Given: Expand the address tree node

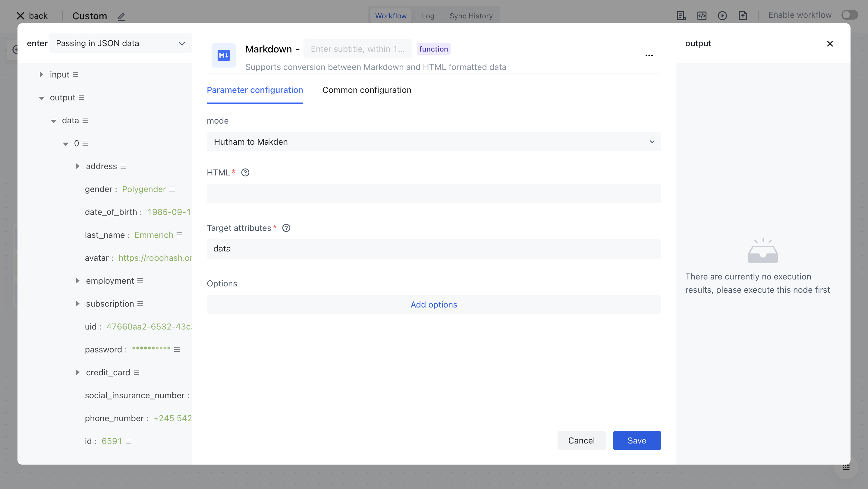Looking at the screenshot, I should [x=77, y=166].
